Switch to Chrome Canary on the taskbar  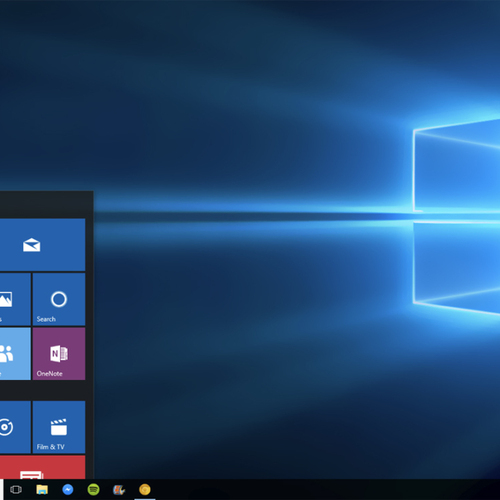click(145, 490)
